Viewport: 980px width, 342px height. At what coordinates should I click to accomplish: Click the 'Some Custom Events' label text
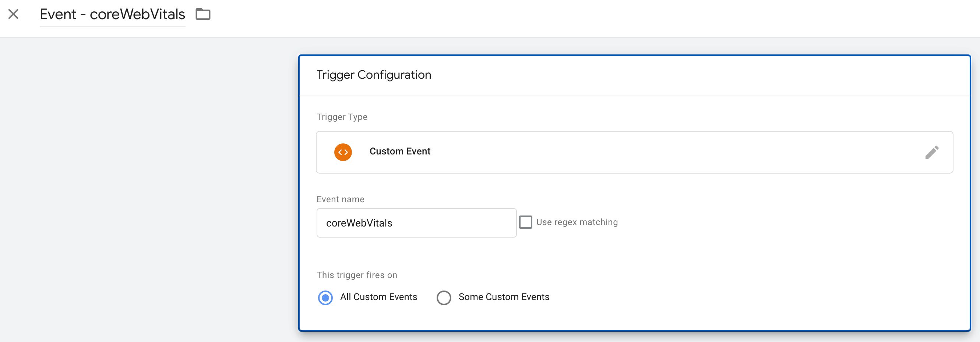pos(504,297)
